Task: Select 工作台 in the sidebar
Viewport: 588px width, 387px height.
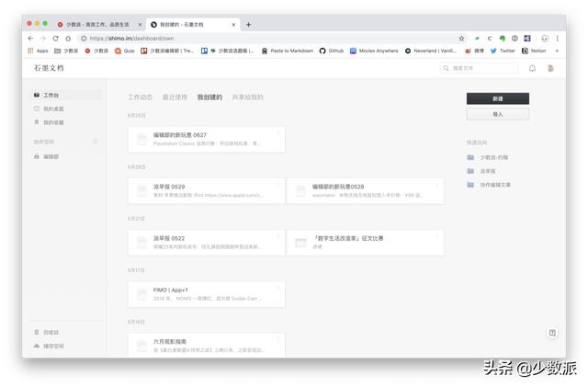Action: 67,96
